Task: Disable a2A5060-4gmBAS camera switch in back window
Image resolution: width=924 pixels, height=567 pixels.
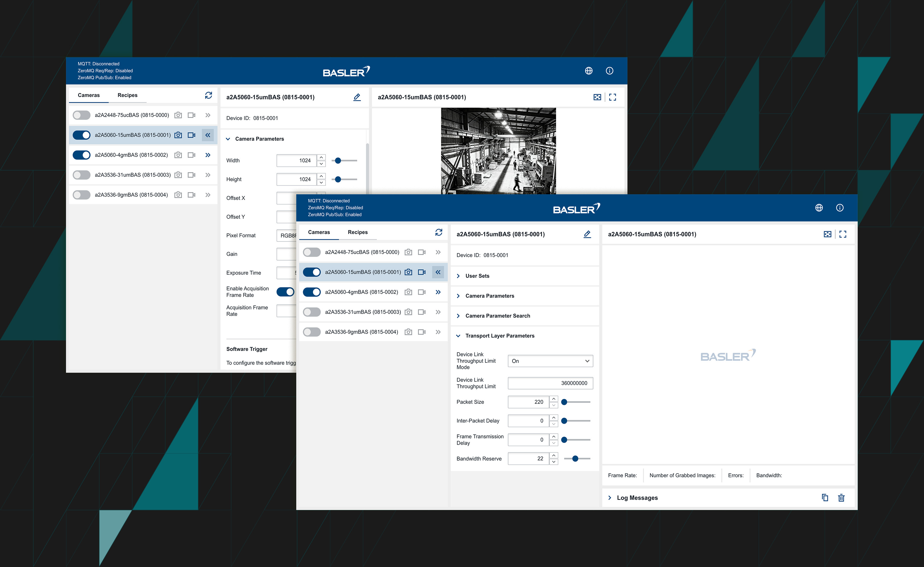Action: 82,155
